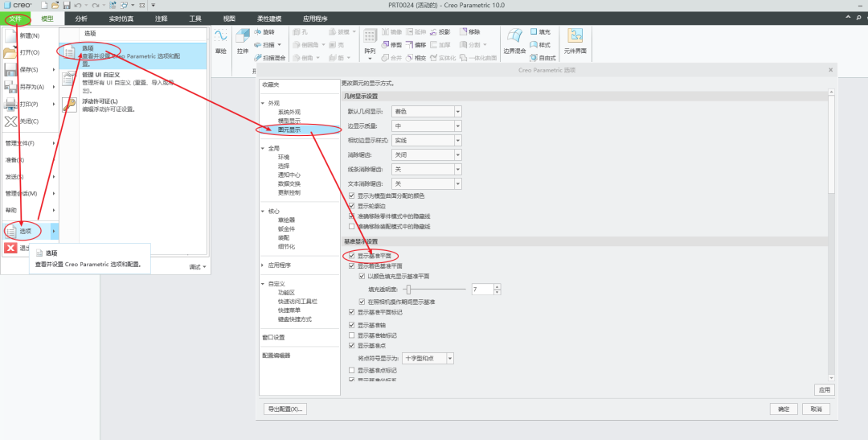Select the 相交 intersect tool

416,58
